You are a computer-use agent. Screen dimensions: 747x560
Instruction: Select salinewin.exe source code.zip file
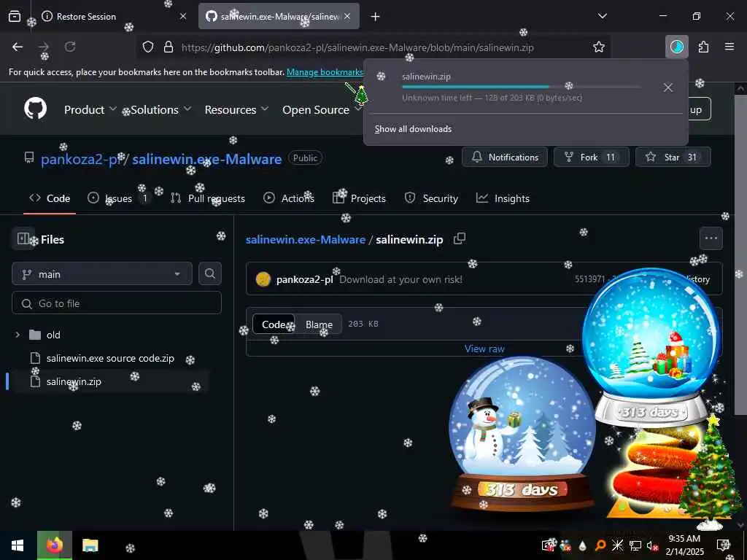111,358
